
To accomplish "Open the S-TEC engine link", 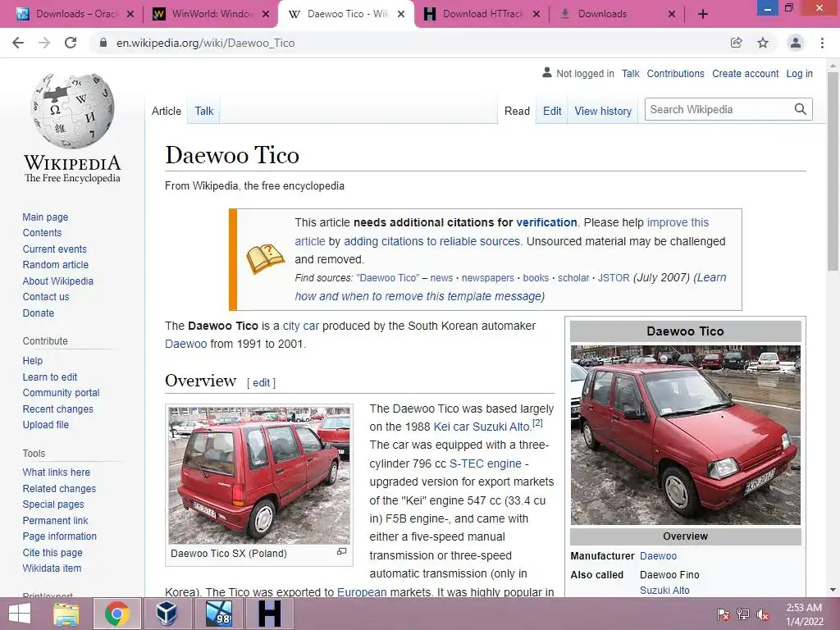I will point(485,463).
